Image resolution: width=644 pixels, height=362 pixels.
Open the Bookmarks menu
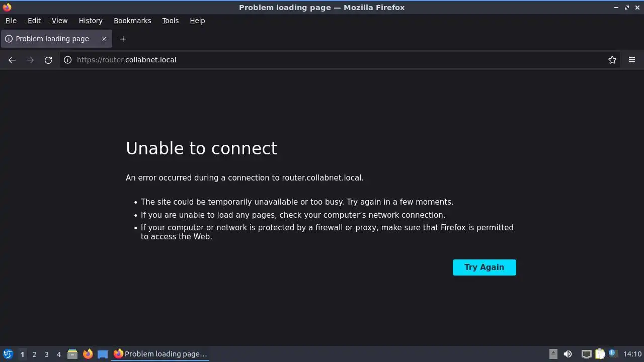(x=132, y=21)
